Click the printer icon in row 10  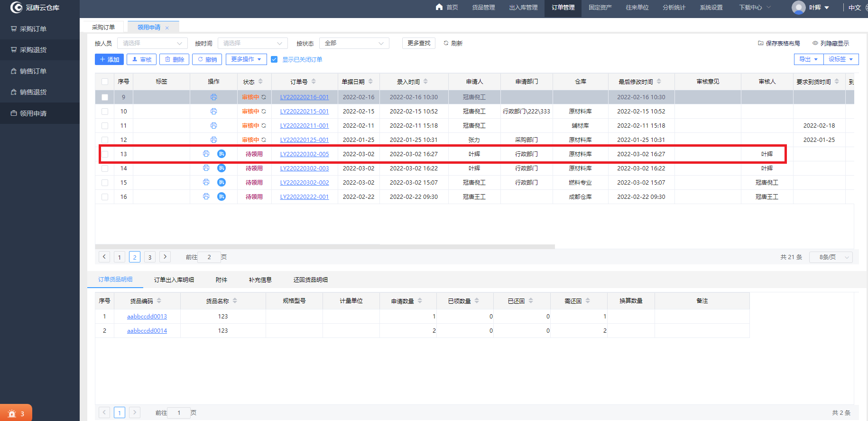(213, 111)
